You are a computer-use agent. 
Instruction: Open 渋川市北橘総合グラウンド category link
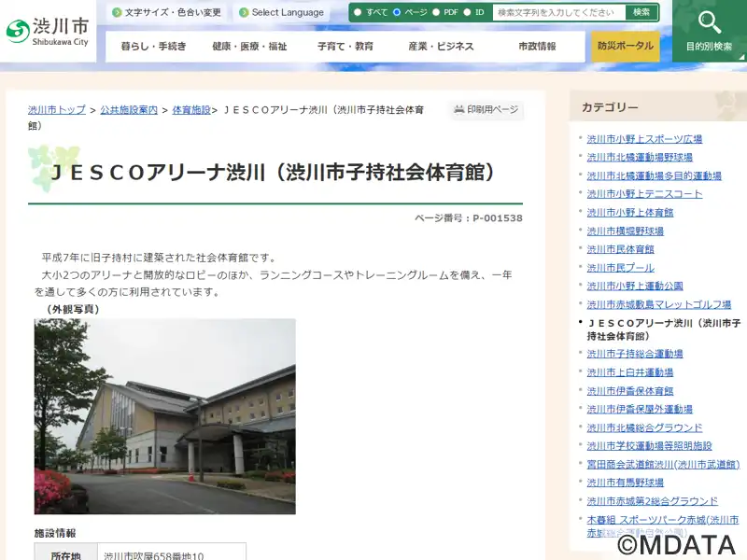pos(644,427)
